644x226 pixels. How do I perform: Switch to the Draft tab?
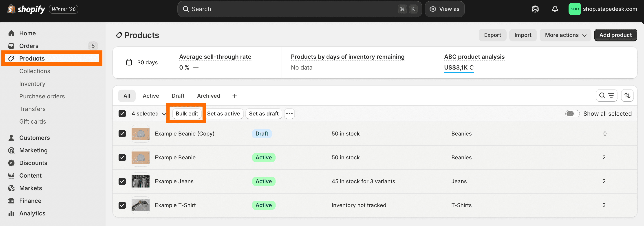click(x=178, y=96)
